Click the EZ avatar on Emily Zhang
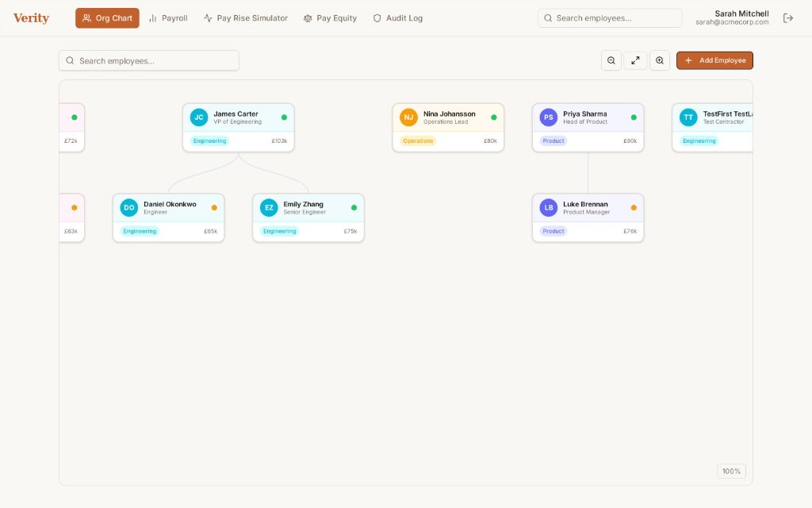The width and height of the screenshot is (812, 508). tap(269, 207)
